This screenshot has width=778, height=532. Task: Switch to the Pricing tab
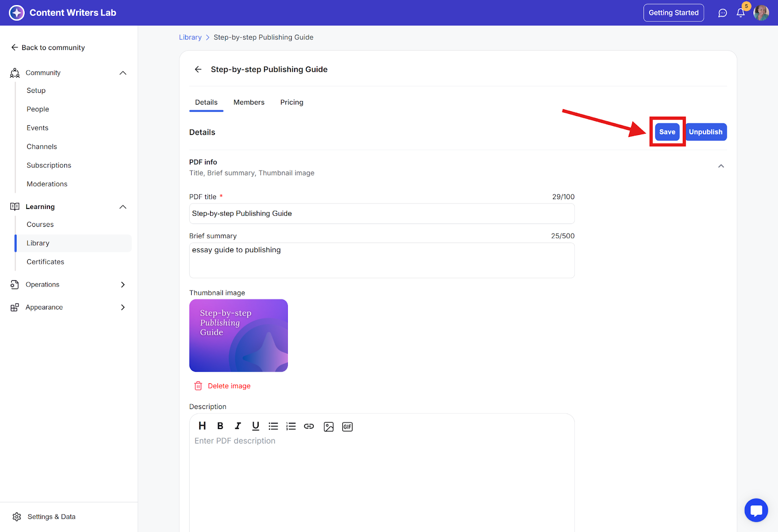tap(292, 103)
